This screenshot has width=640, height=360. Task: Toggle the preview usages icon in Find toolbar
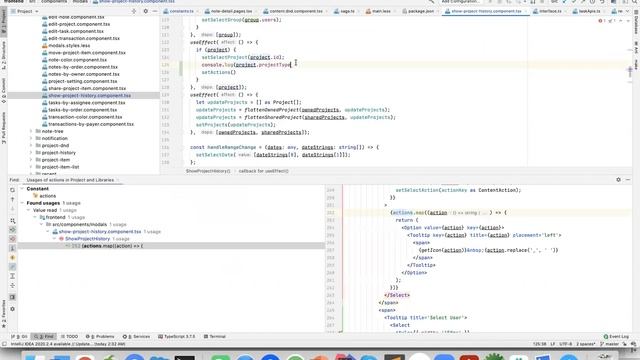pyautogui.click(x=12, y=297)
